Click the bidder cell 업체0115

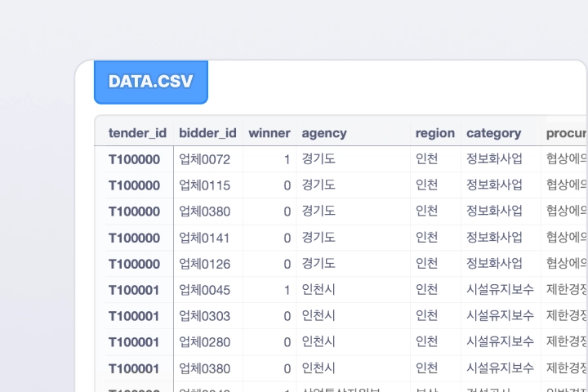[x=205, y=185]
